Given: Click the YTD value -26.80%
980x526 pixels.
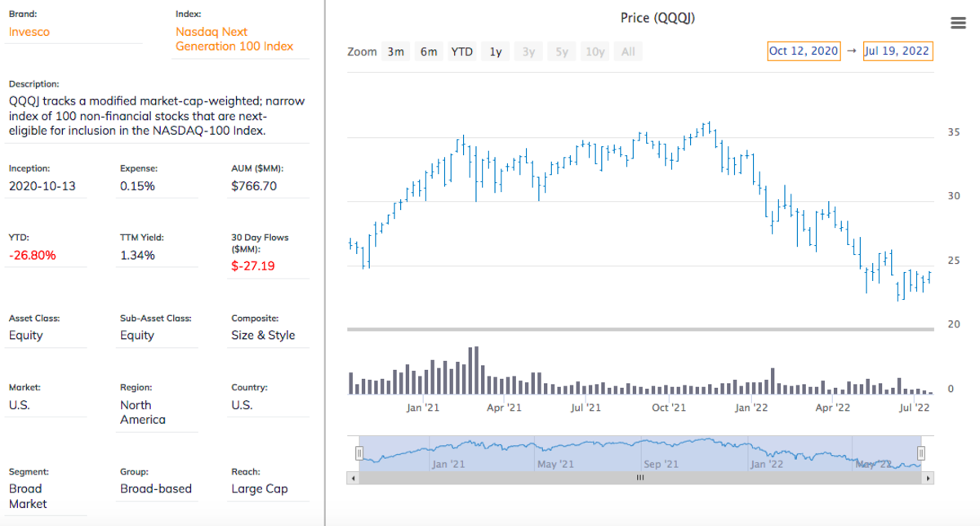Looking at the screenshot, I should (33, 255).
